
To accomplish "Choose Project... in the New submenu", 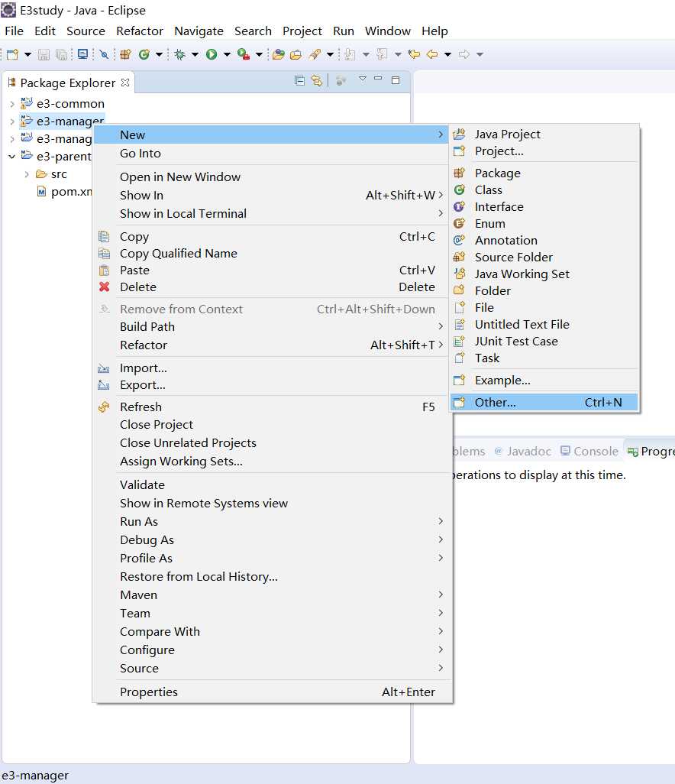I will (544, 151).
